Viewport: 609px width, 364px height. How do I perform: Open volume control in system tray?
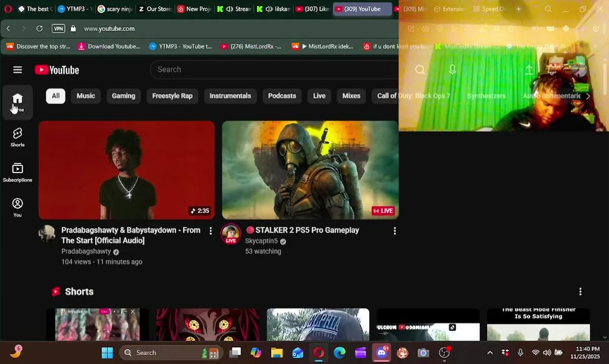coord(547,353)
